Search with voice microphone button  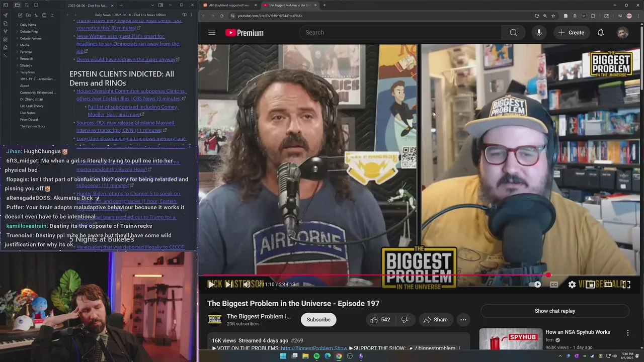[x=539, y=33]
